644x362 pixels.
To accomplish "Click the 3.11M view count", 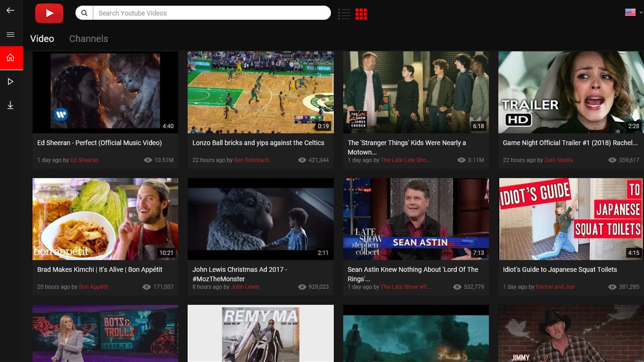I will coord(476,160).
